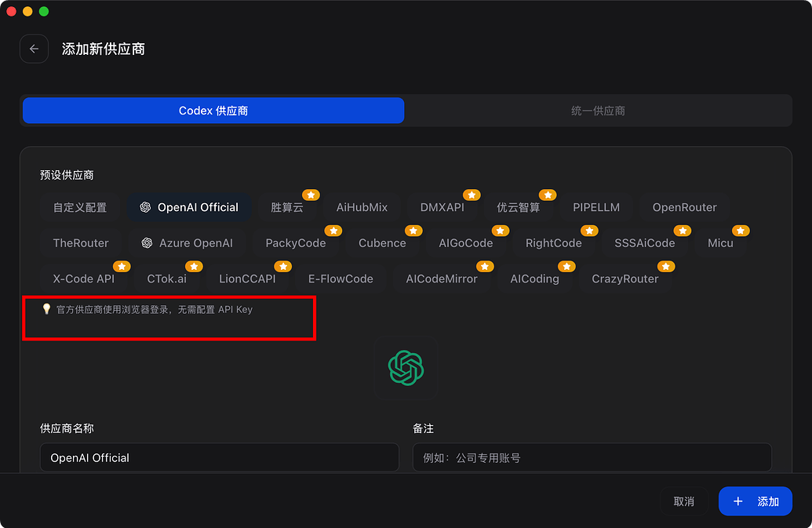Select the PackyCode preset
Viewport: 812px width, 528px height.
coord(295,242)
